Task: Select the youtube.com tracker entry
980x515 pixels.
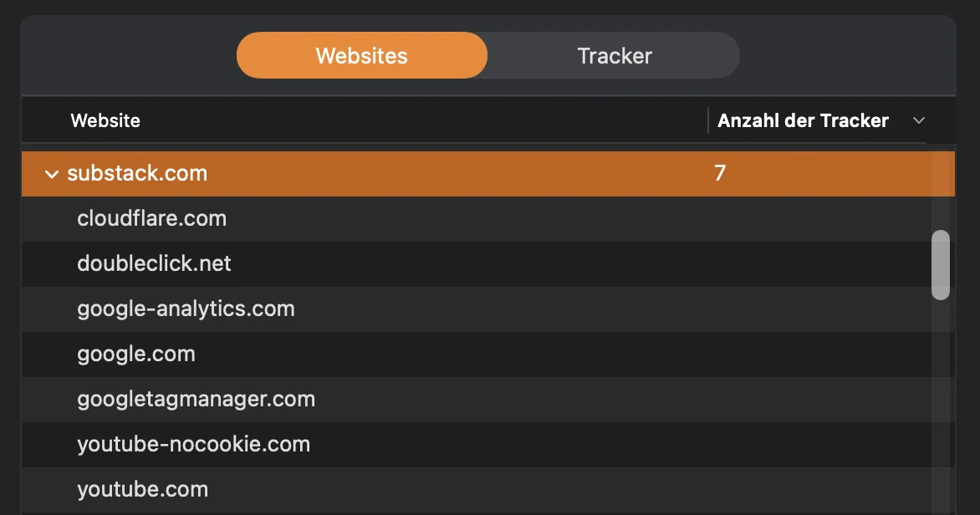Action: 142,489
